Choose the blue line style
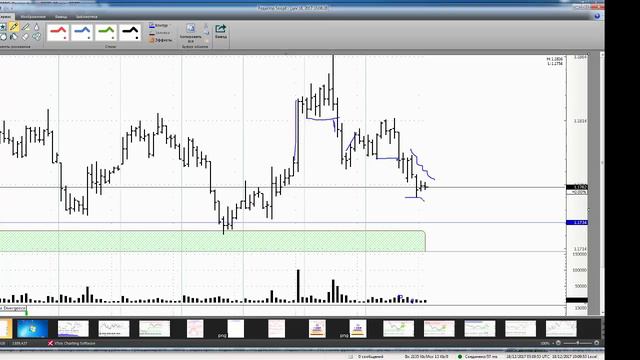The width and height of the screenshot is (640, 360). (82, 32)
